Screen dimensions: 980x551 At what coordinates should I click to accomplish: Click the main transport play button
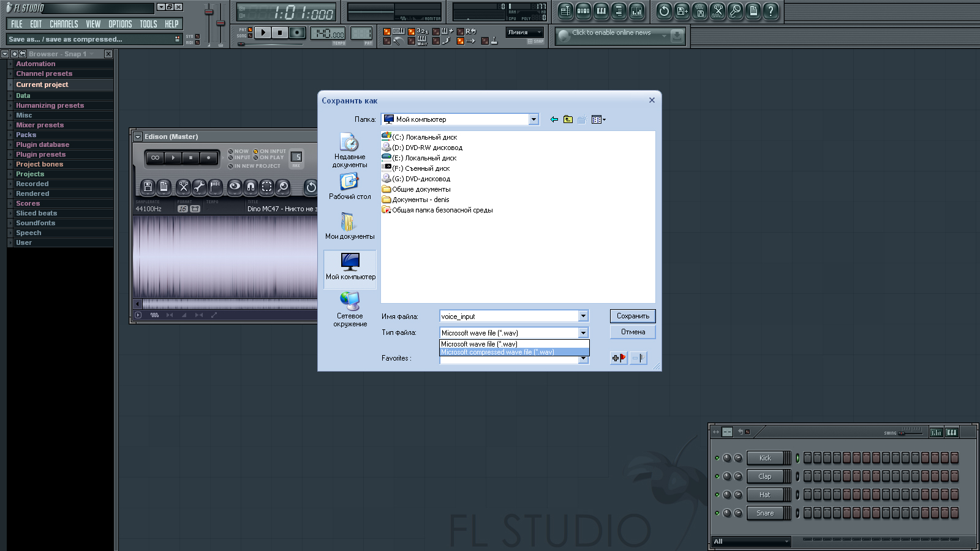click(263, 32)
